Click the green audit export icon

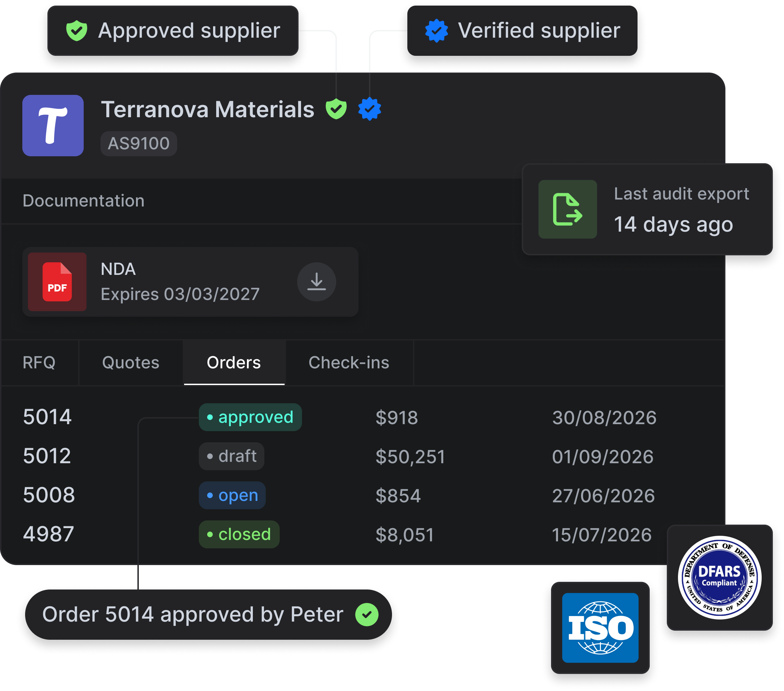[x=567, y=209]
